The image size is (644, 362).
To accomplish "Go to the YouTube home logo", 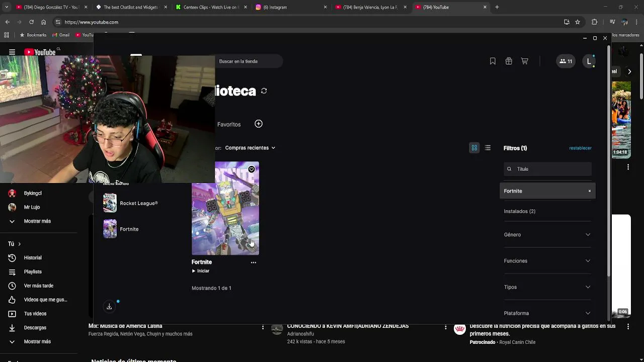I will pos(40,52).
